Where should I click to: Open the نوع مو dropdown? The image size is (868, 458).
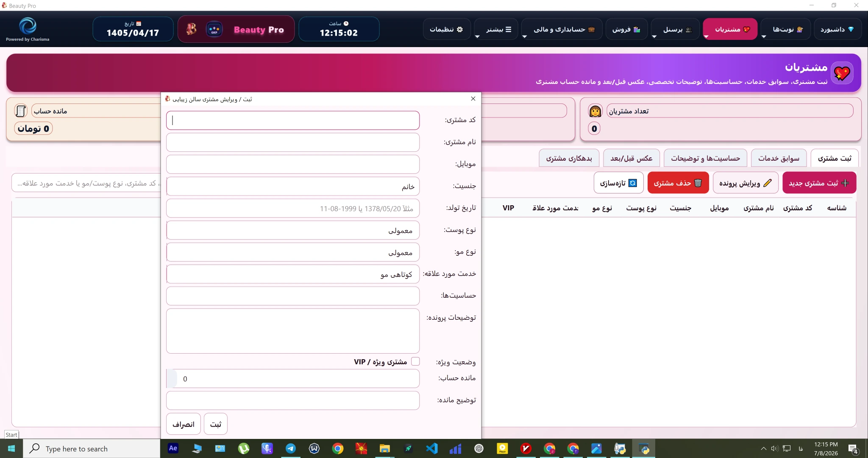293,252
